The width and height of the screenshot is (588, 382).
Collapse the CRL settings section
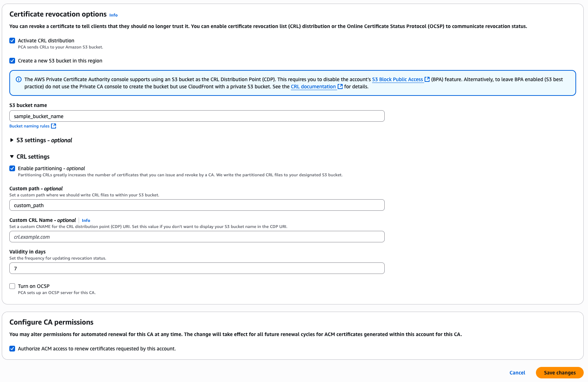(x=12, y=157)
